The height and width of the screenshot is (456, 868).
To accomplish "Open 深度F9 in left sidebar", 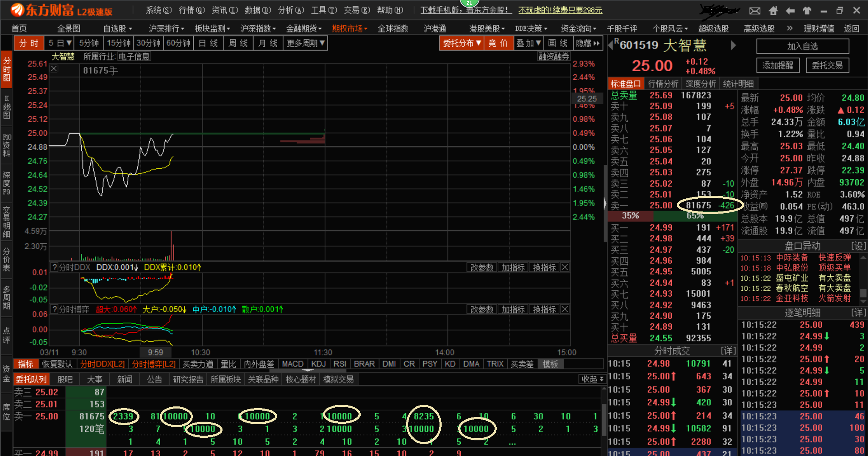I will [7, 184].
